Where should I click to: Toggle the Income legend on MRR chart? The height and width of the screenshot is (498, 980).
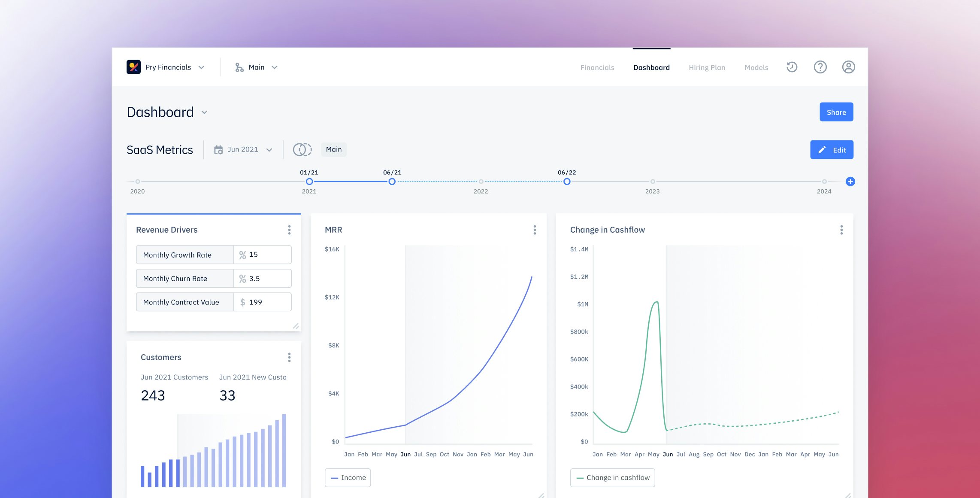[348, 477]
